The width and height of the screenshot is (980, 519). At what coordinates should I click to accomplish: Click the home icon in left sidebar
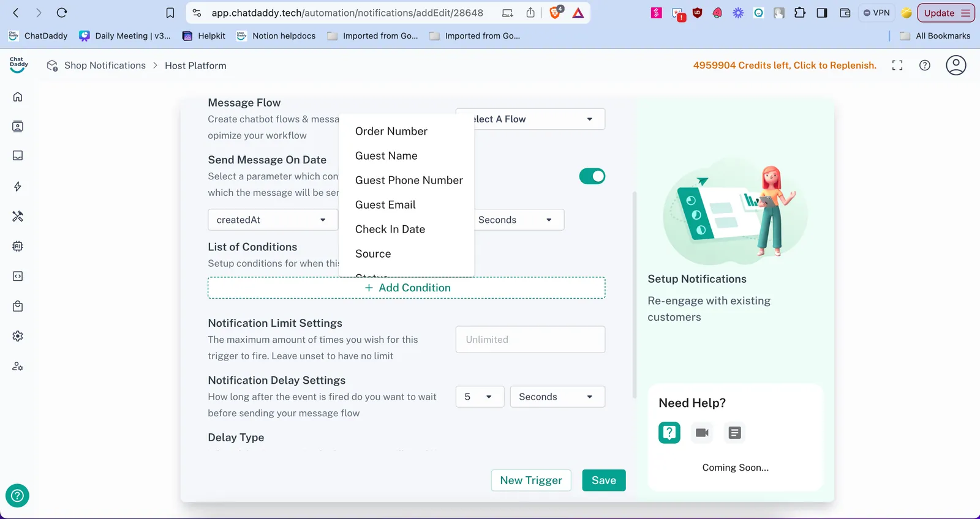point(18,97)
